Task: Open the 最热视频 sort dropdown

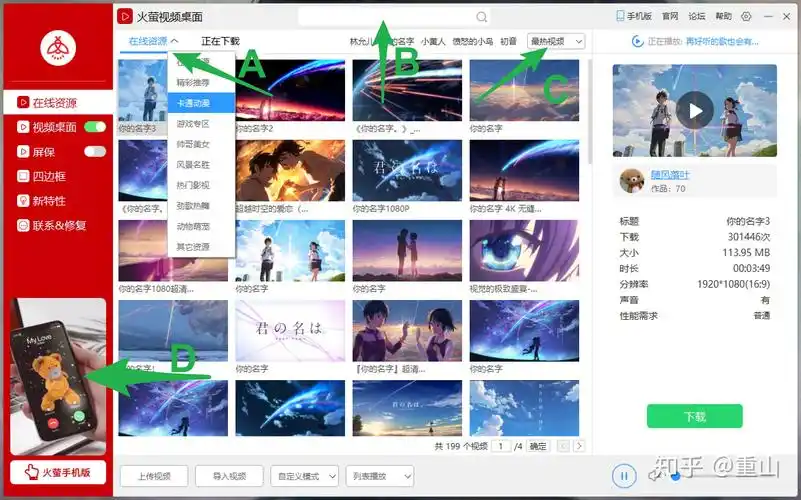Action: point(556,41)
